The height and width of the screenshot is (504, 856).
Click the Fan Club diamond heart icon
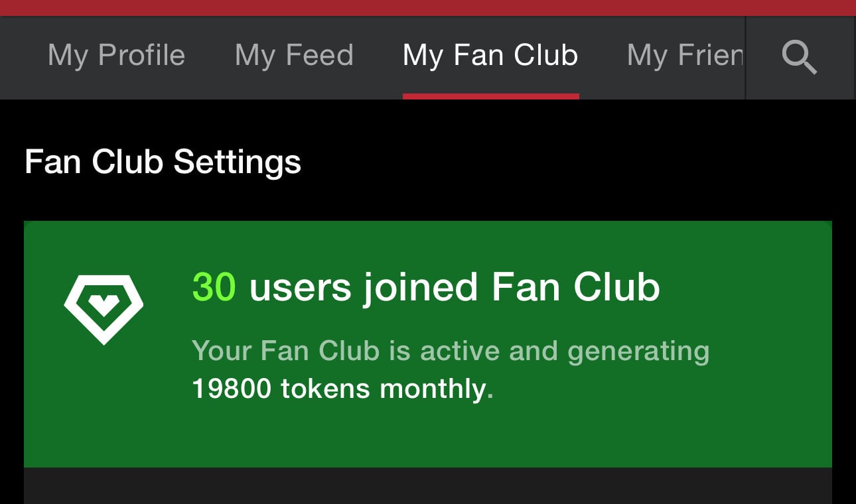pyautogui.click(x=104, y=308)
